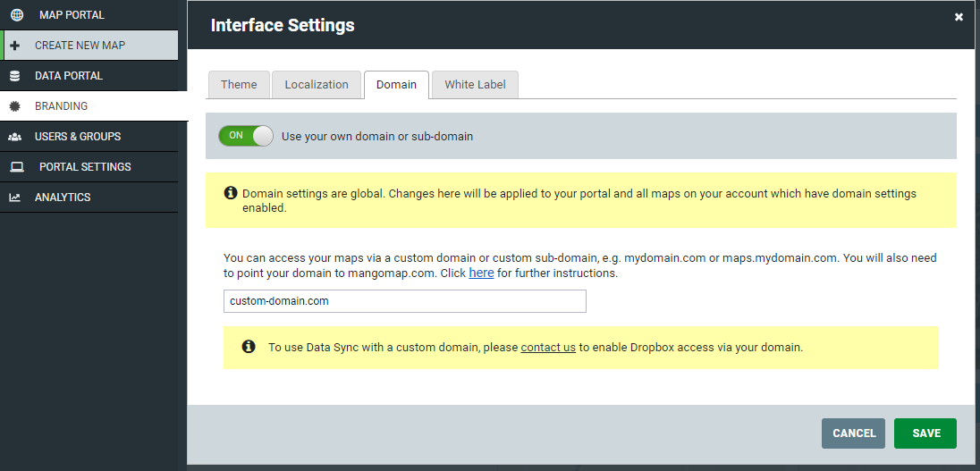
Task: Turn off the custom domain ON switch
Action: pyautogui.click(x=246, y=136)
